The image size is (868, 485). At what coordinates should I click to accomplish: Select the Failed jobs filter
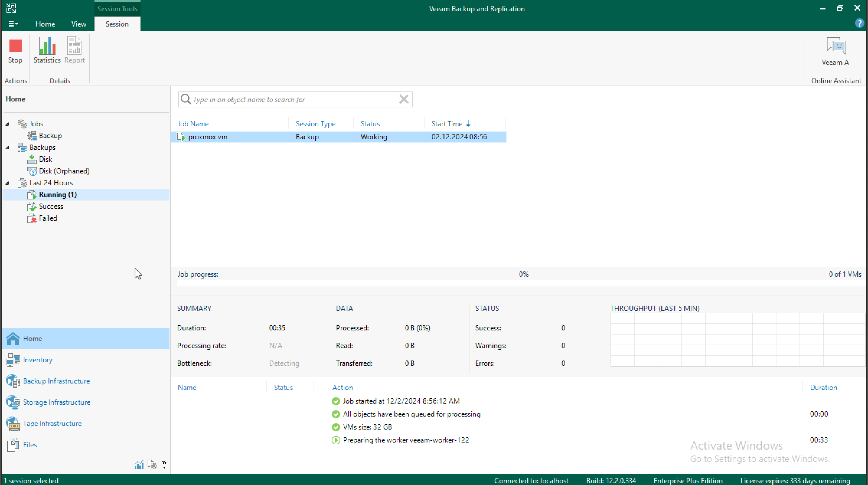[48, 218]
